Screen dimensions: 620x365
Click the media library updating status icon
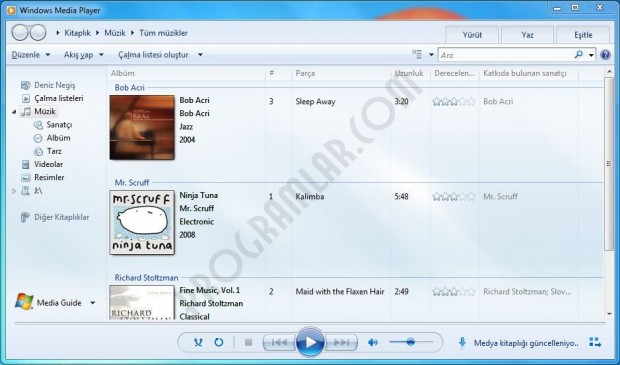(x=462, y=342)
